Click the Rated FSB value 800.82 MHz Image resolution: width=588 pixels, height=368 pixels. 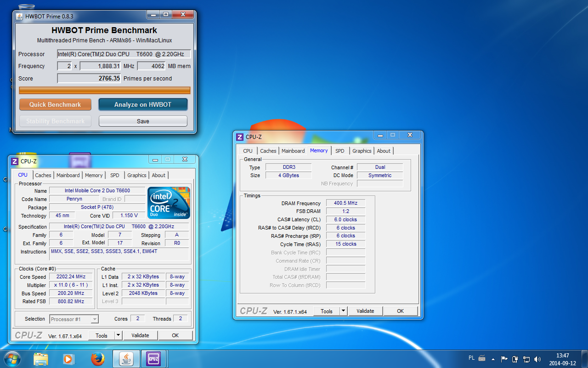pyautogui.click(x=72, y=301)
